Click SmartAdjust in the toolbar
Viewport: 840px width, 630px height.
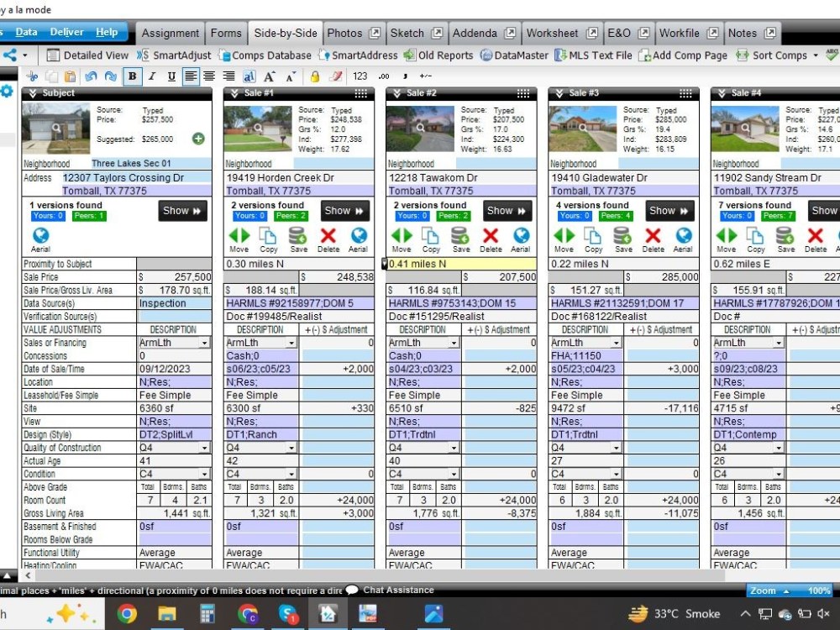pyautogui.click(x=174, y=55)
